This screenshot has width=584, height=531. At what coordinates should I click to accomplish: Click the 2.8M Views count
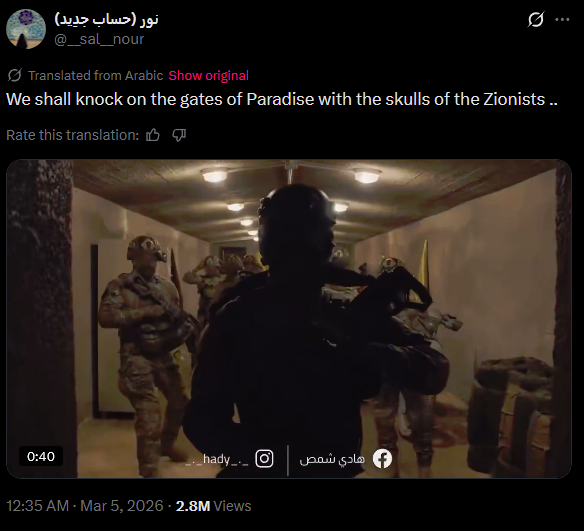click(213, 506)
